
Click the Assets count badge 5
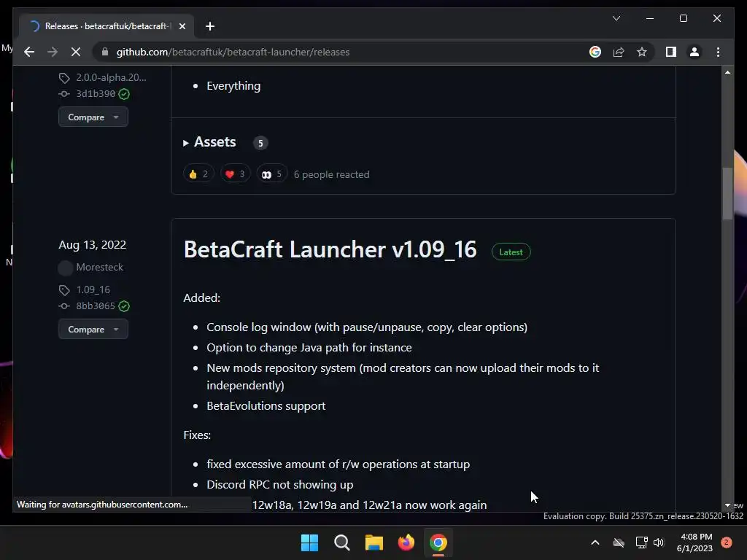[x=260, y=143]
